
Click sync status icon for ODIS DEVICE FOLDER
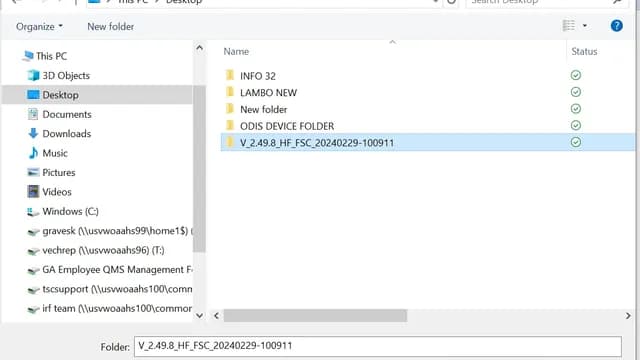[x=576, y=125]
